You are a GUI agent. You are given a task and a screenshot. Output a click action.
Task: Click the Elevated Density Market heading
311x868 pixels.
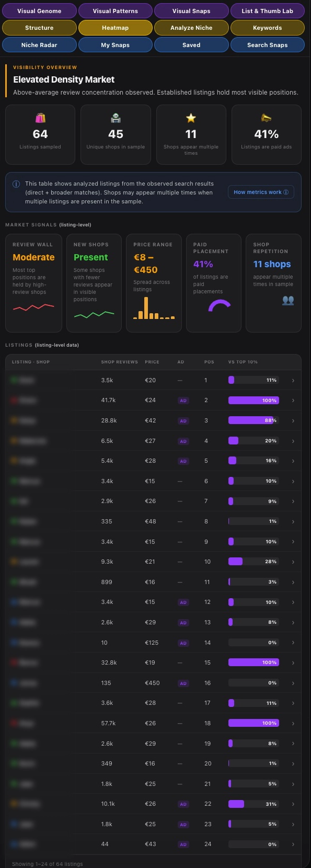point(64,79)
